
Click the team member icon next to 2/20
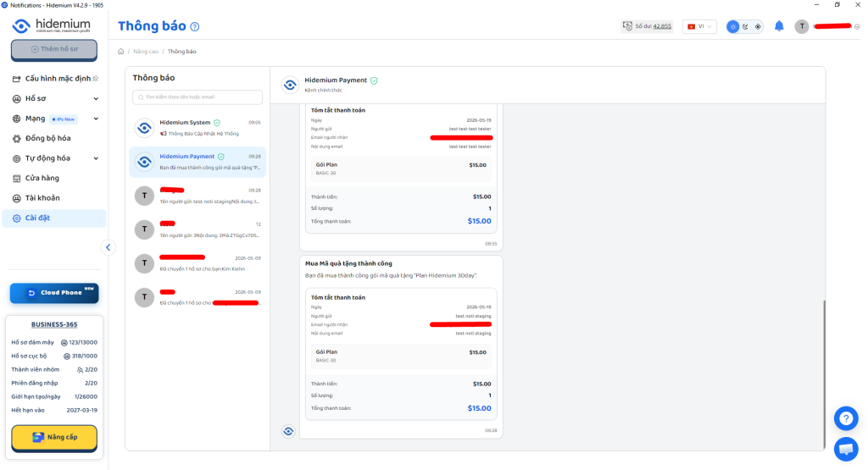pos(81,370)
